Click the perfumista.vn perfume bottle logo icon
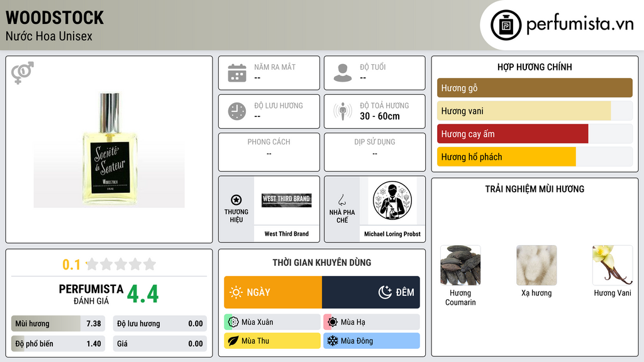This screenshot has height=362, width=644. 506,25
